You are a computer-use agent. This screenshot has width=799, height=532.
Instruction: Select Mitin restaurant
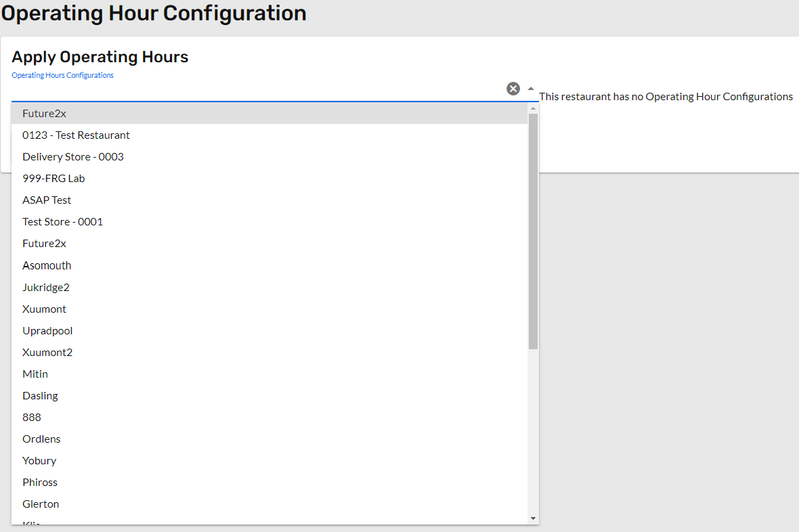[269, 374]
